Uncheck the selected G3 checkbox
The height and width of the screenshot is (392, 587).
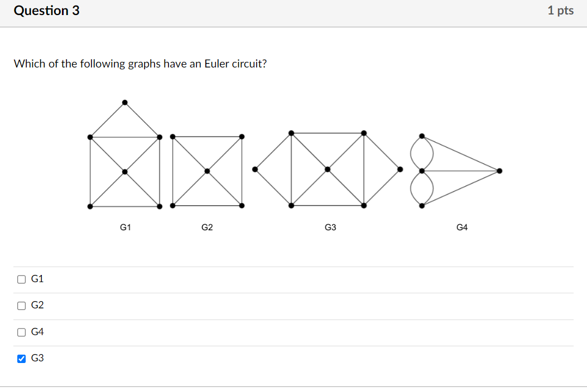[x=21, y=359]
